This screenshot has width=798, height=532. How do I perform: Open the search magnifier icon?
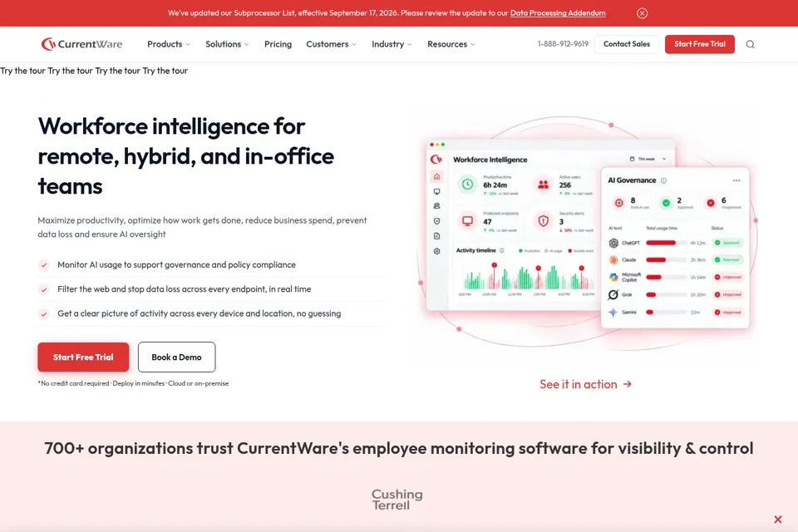750,44
